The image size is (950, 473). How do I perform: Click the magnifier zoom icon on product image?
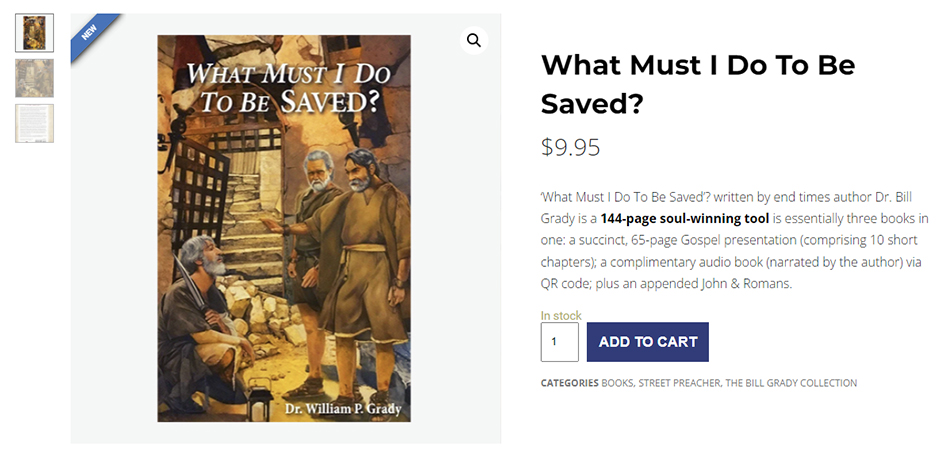point(473,41)
